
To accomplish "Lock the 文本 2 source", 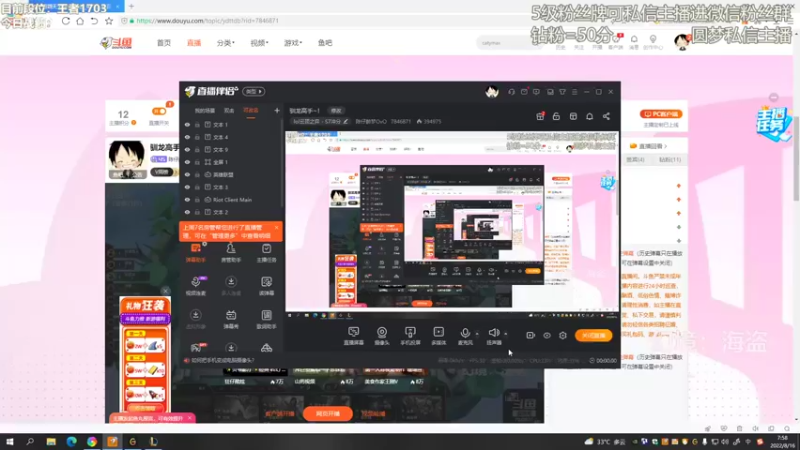I will click(x=197, y=212).
